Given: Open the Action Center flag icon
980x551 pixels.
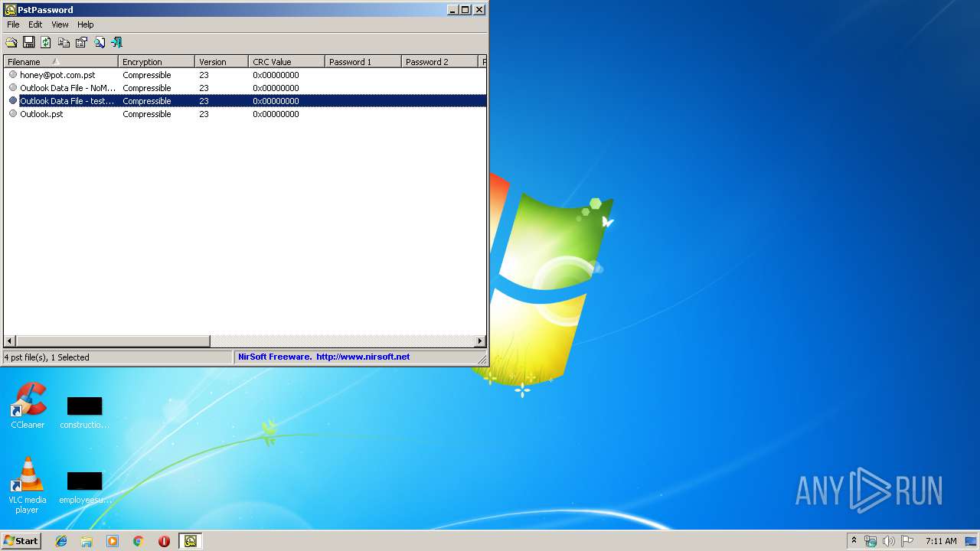Looking at the screenshot, I should coord(907,541).
